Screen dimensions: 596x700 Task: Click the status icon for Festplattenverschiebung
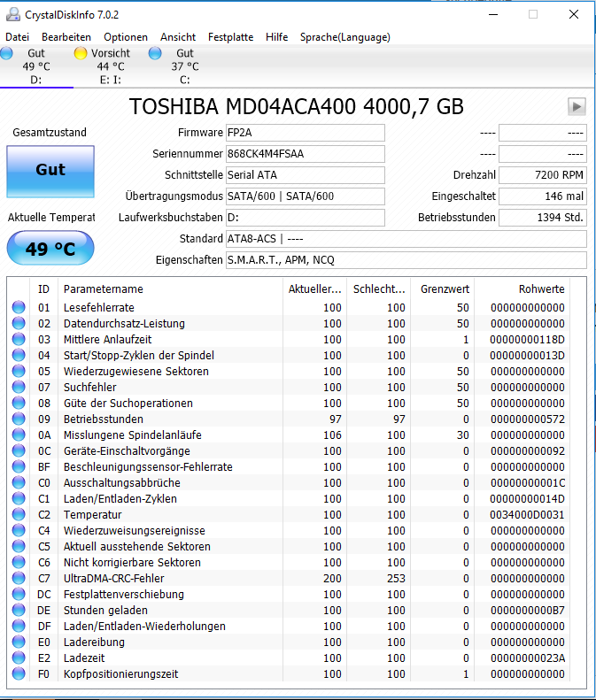pyautogui.click(x=19, y=594)
